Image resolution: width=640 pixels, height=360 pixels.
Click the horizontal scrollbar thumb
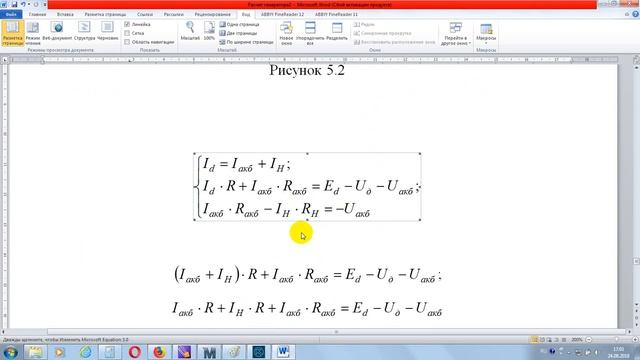(x=336, y=332)
